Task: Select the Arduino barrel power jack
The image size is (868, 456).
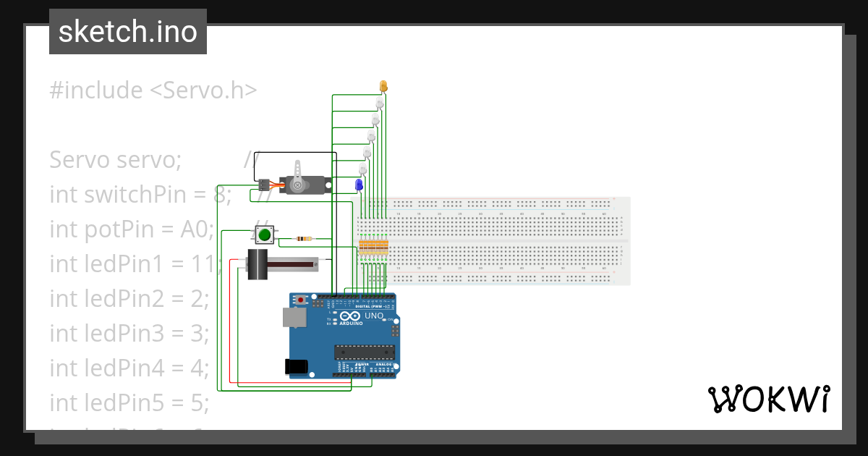Action: click(295, 366)
